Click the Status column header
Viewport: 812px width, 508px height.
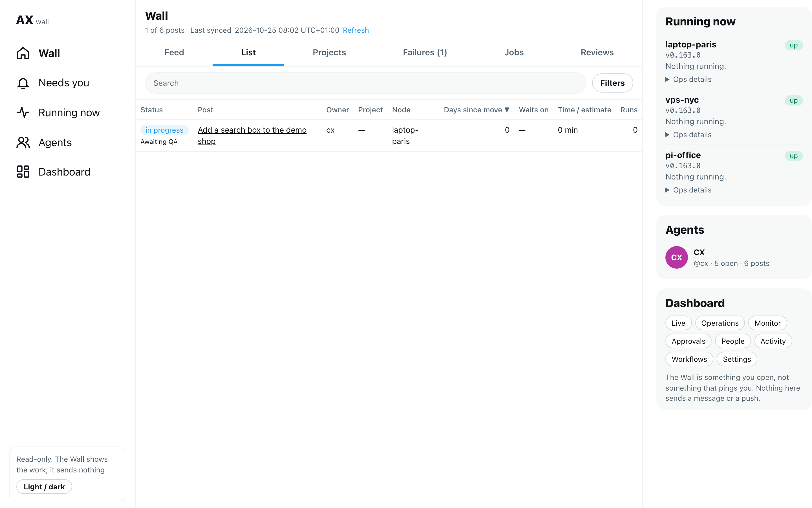[x=151, y=110]
